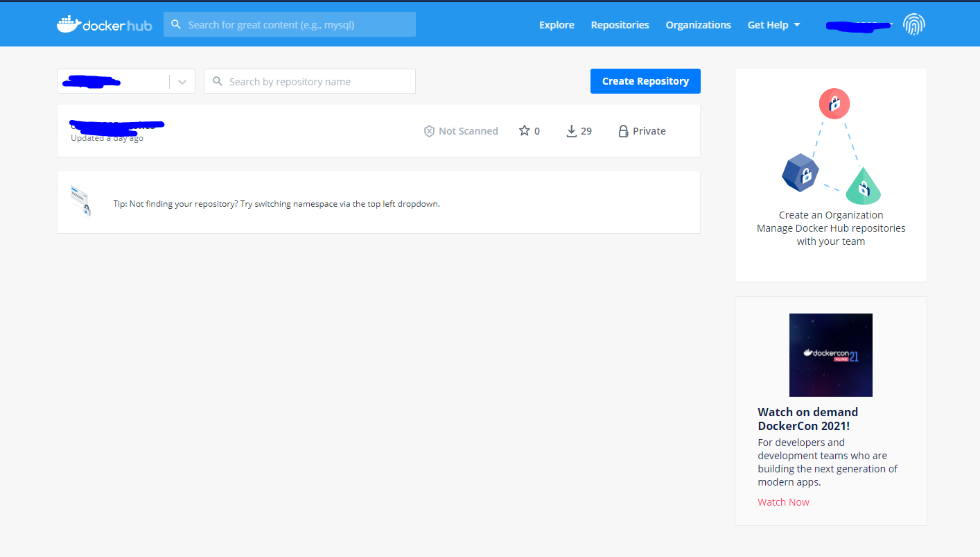
Task: Click the blue hexagon lock icon
Action: point(800,173)
